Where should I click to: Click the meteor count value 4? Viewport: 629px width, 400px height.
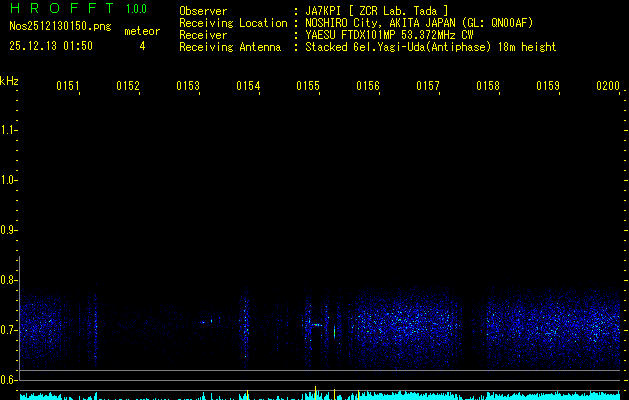tap(142, 46)
